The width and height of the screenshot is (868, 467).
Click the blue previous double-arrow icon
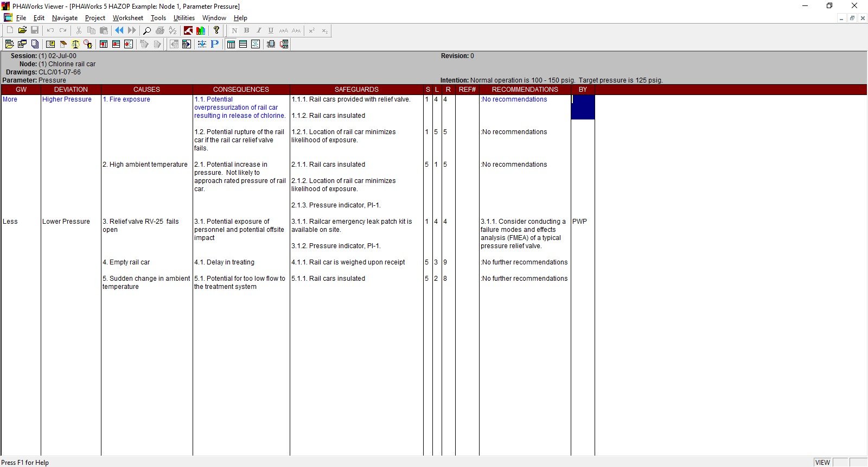pyautogui.click(x=119, y=30)
